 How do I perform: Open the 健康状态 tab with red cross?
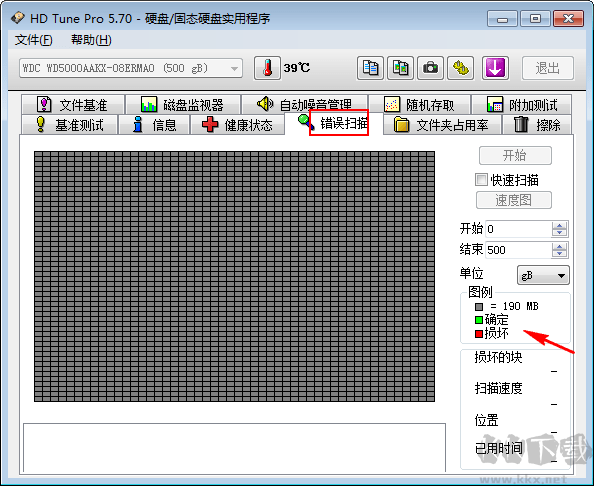click(x=238, y=125)
